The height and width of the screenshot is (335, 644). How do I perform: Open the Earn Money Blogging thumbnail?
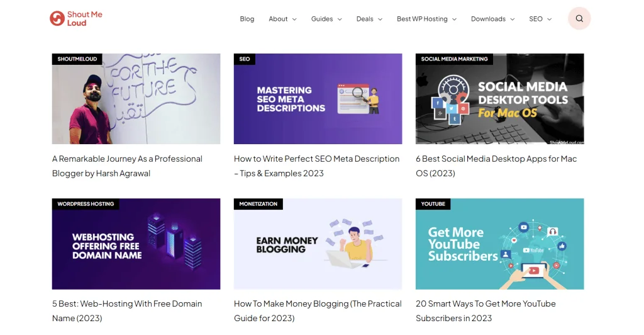[x=318, y=244]
